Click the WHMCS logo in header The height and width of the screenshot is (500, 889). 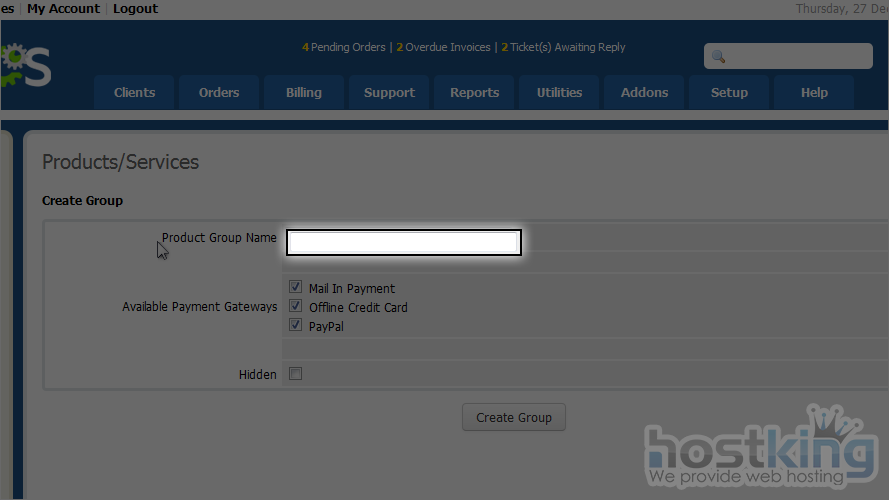tap(25, 65)
